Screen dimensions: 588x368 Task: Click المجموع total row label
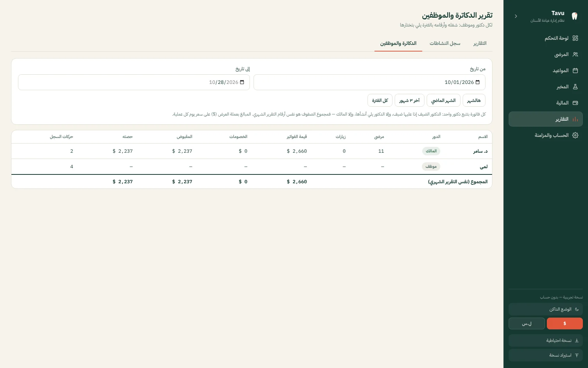point(458,182)
